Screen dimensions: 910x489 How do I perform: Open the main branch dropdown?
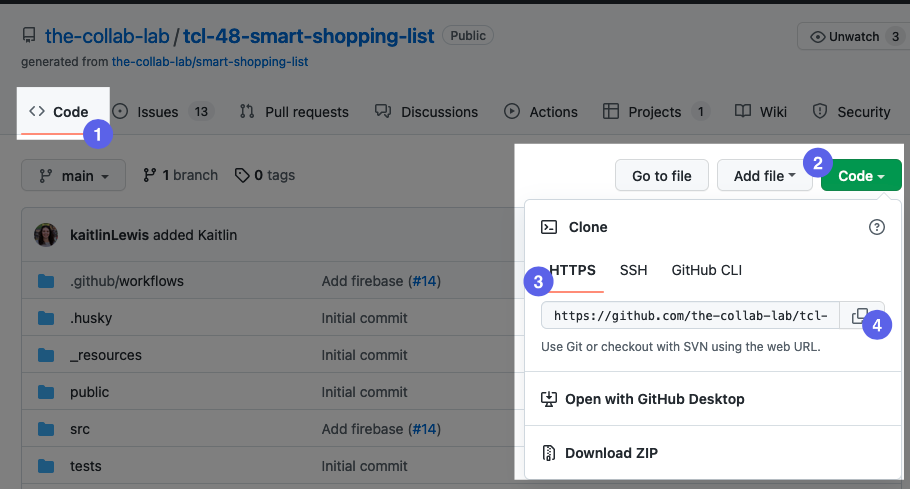coord(74,175)
